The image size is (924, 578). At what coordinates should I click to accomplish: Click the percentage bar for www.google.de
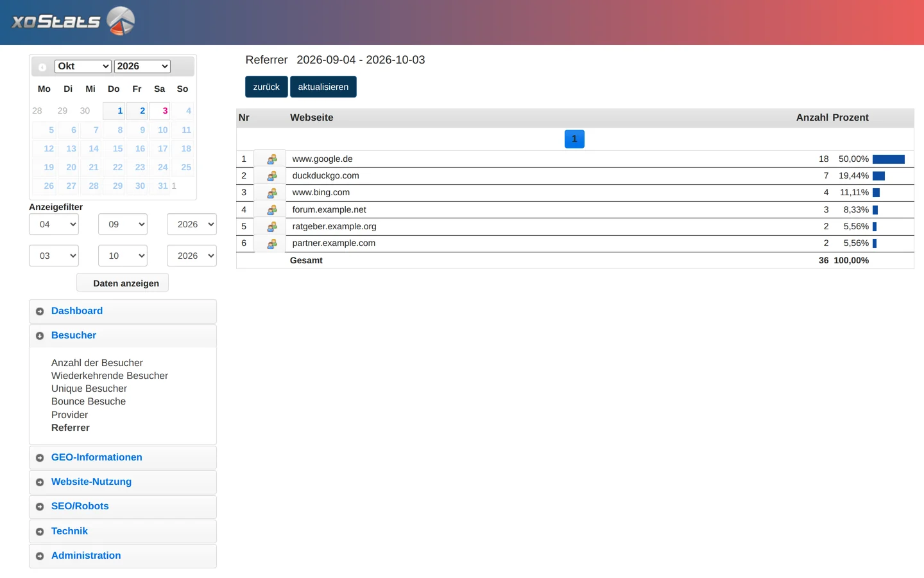click(x=889, y=159)
